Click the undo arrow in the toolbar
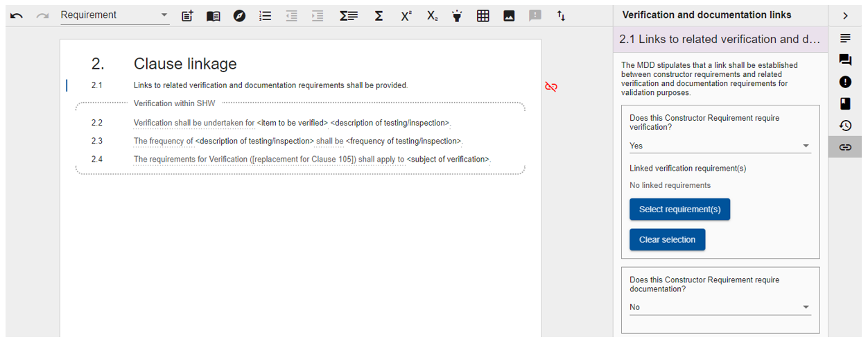This screenshot has height=342, width=868. 17,15
